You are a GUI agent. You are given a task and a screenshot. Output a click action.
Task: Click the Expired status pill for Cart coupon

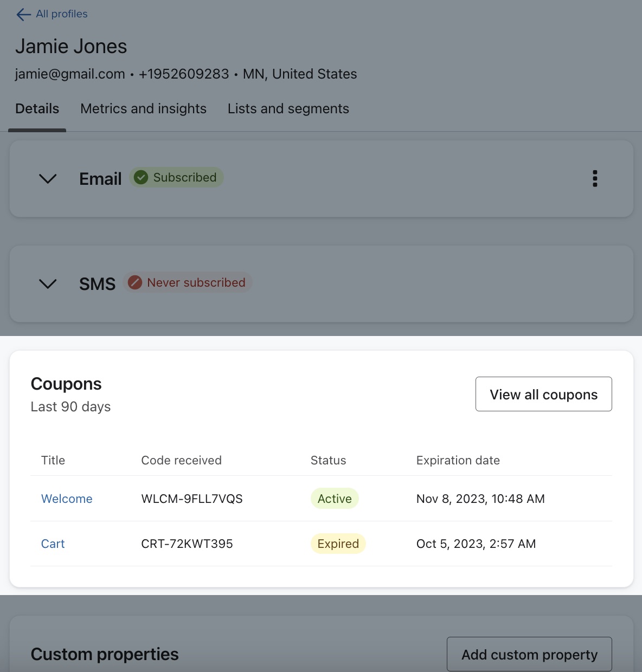coord(338,544)
